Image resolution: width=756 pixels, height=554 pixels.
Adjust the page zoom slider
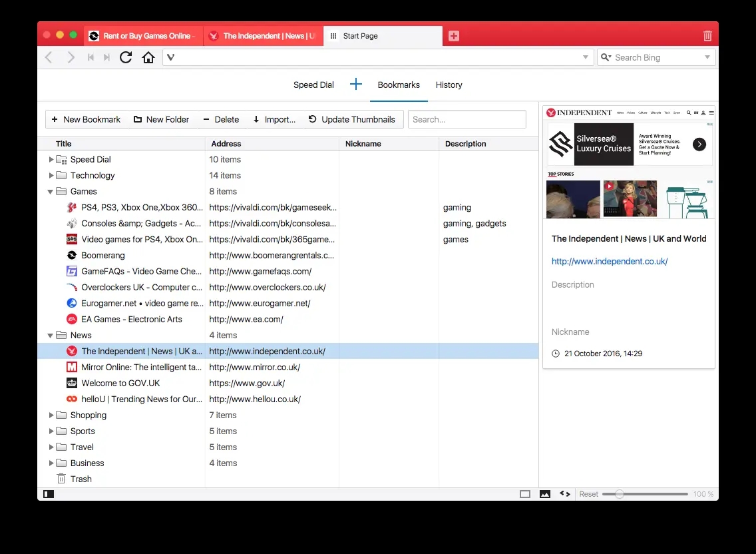pyautogui.click(x=645, y=494)
